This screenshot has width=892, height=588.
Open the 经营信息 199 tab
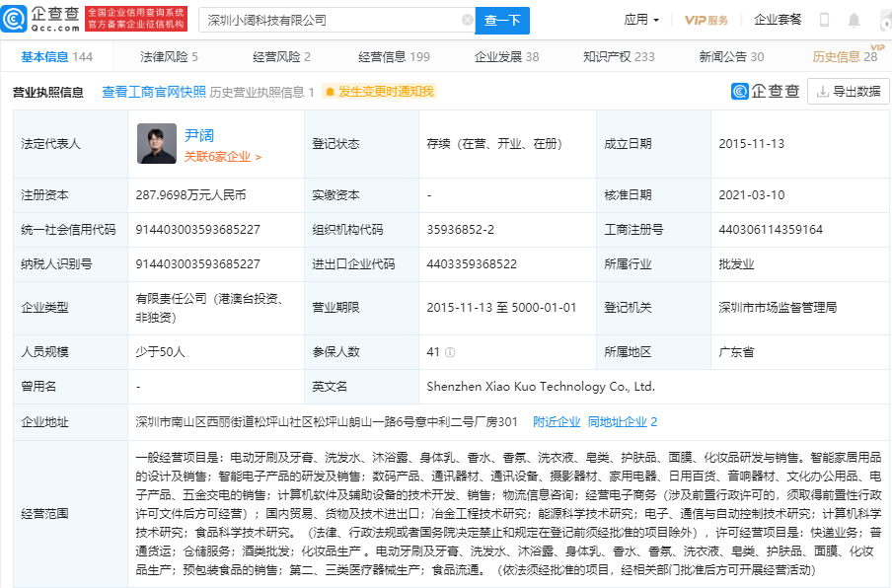click(395, 57)
